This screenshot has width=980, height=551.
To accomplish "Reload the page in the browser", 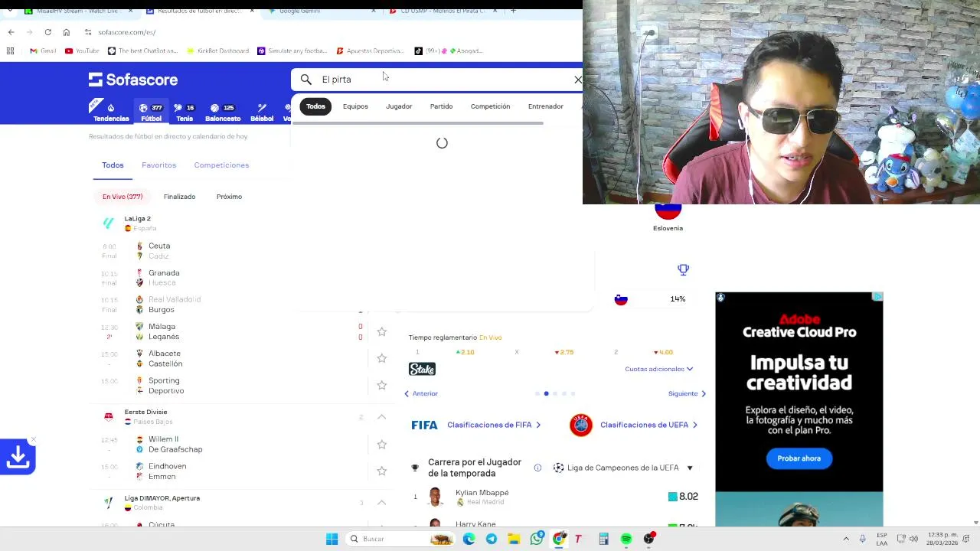I will click(47, 32).
